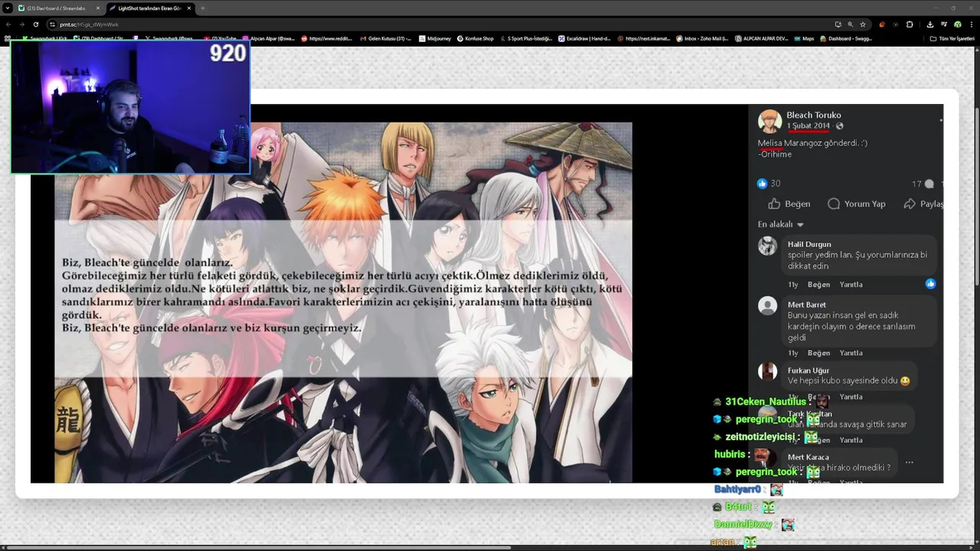Open the Chrome profile avatar
Image resolution: width=980 pixels, height=551 pixels.
pos(957,24)
